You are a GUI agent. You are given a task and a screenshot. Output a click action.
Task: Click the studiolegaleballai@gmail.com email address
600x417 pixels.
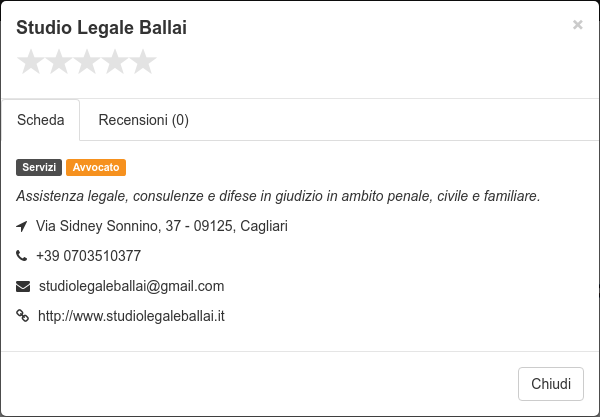pos(131,286)
